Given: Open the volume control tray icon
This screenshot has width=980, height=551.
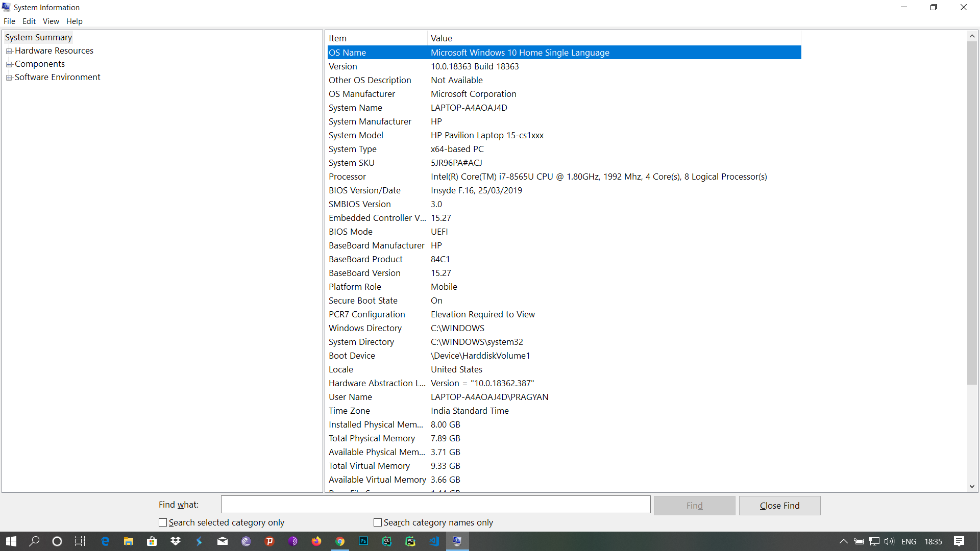Looking at the screenshot, I should tap(889, 542).
